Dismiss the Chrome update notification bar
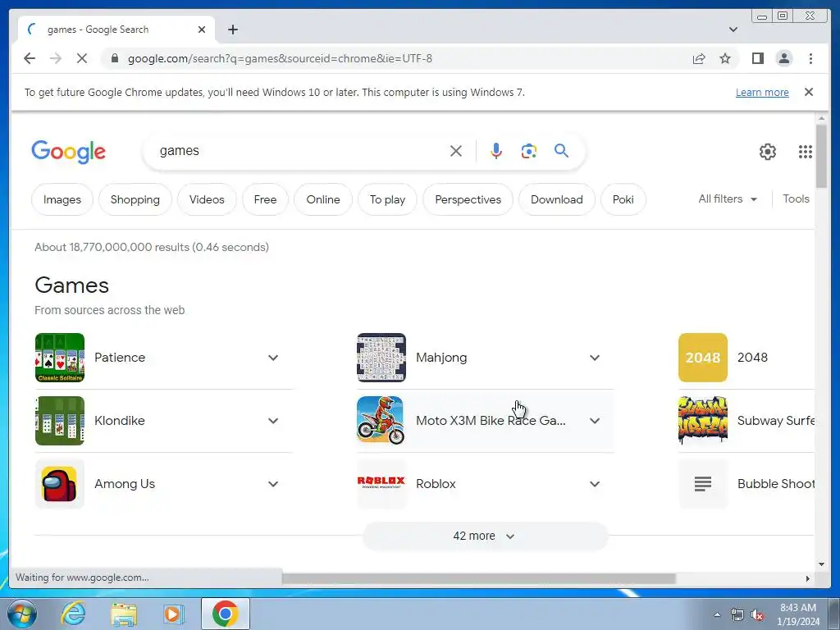840x630 pixels. point(808,92)
